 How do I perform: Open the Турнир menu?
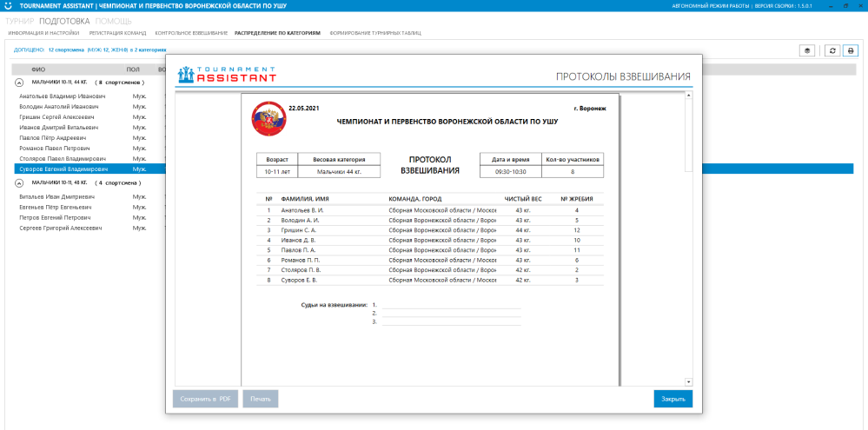[21, 20]
